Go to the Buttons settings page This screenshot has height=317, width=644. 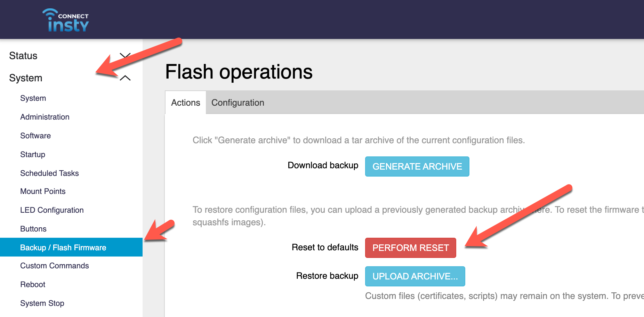point(33,229)
